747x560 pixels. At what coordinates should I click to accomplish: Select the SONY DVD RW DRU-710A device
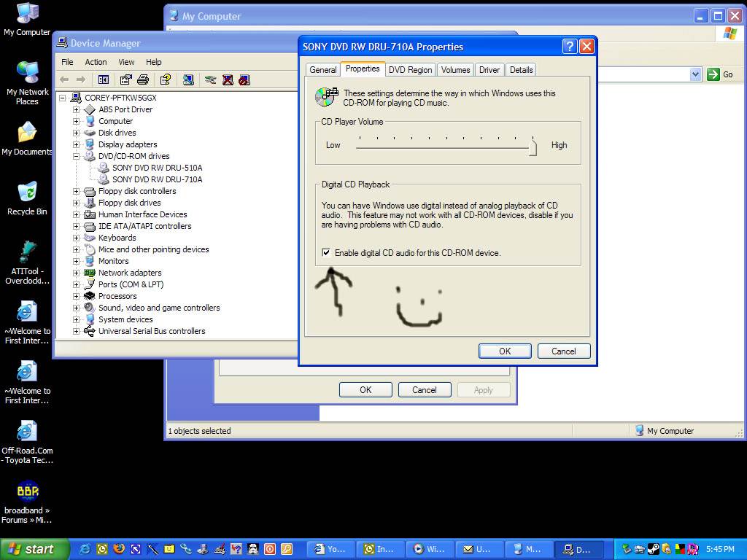point(158,179)
